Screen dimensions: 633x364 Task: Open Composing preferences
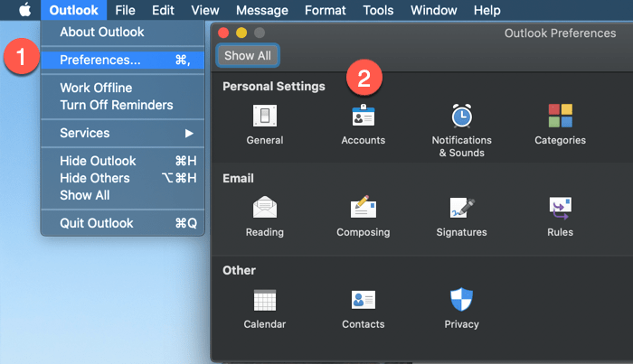(364, 209)
